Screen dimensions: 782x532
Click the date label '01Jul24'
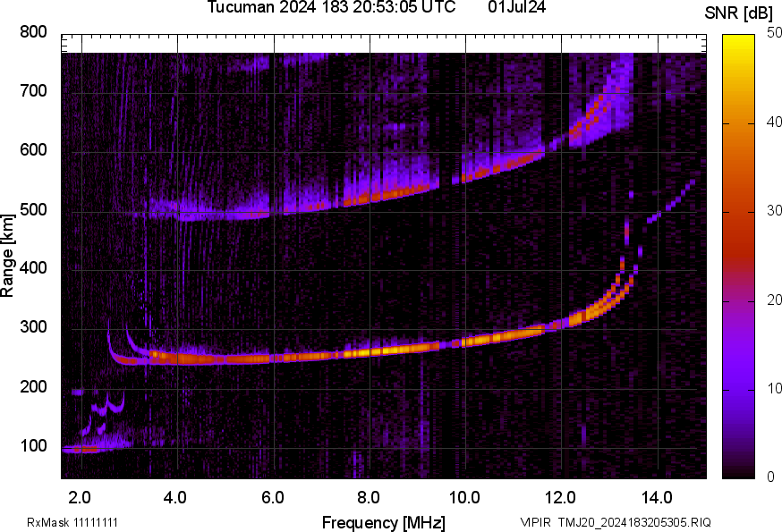pos(516,7)
